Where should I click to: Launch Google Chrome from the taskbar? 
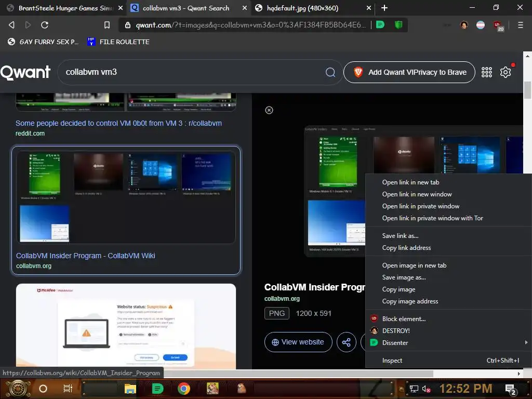pos(183,389)
